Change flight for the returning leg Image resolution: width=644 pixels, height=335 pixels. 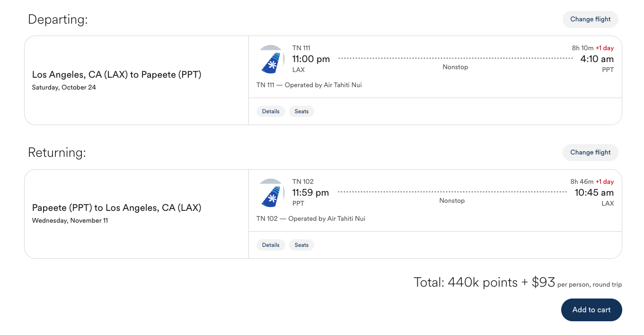(x=590, y=152)
